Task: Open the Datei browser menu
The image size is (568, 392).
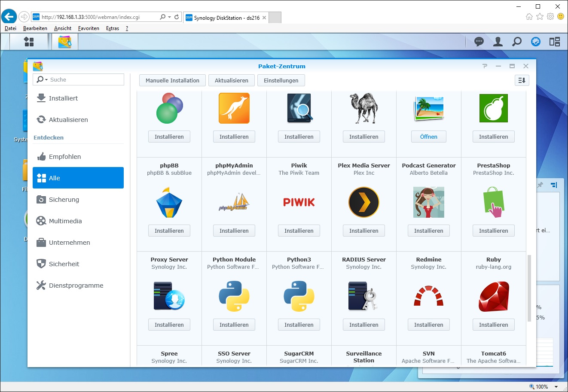Action: pos(10,28)
